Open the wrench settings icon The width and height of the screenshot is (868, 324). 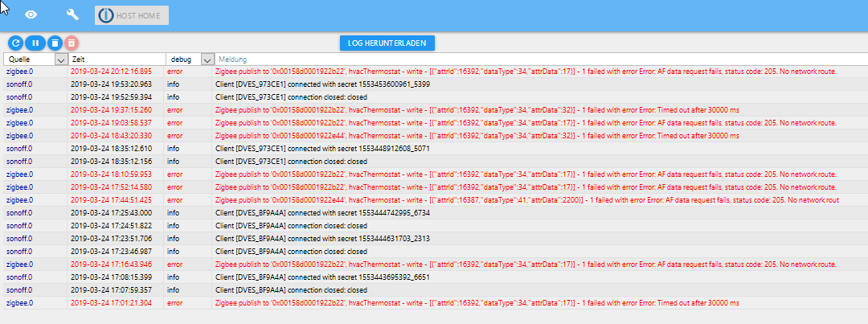[x=72, y=15]
